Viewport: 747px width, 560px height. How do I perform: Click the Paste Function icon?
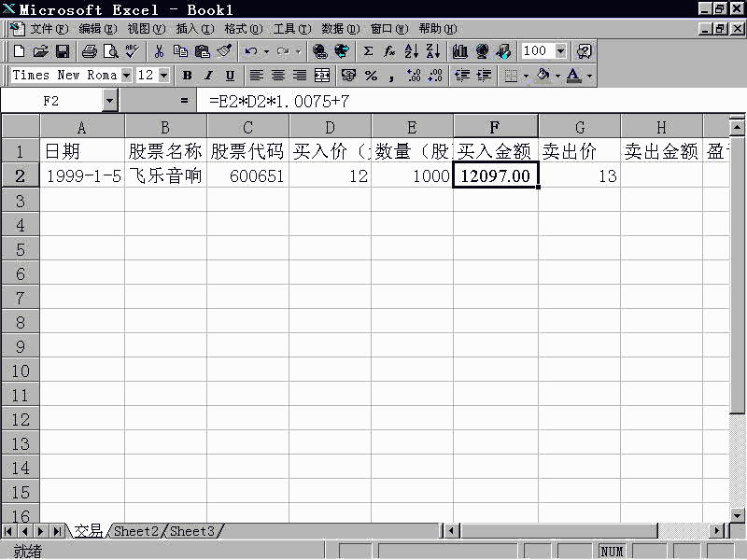point(388,53)
